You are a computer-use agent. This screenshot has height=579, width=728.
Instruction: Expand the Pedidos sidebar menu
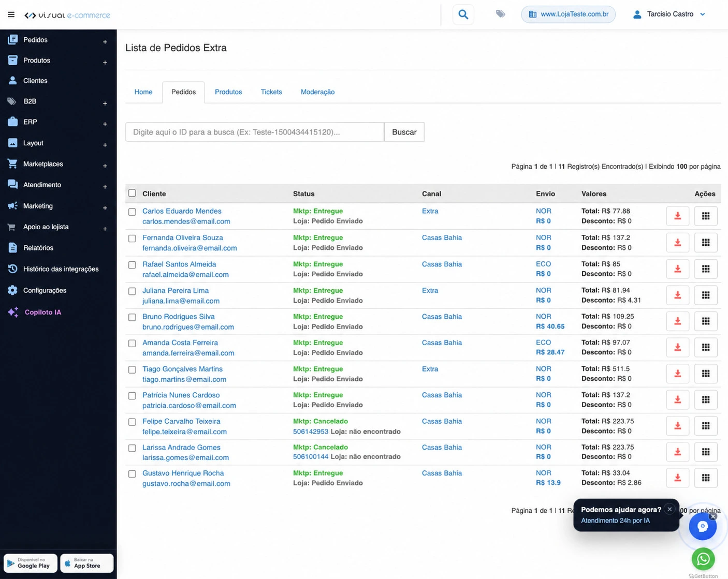[105, 41]
